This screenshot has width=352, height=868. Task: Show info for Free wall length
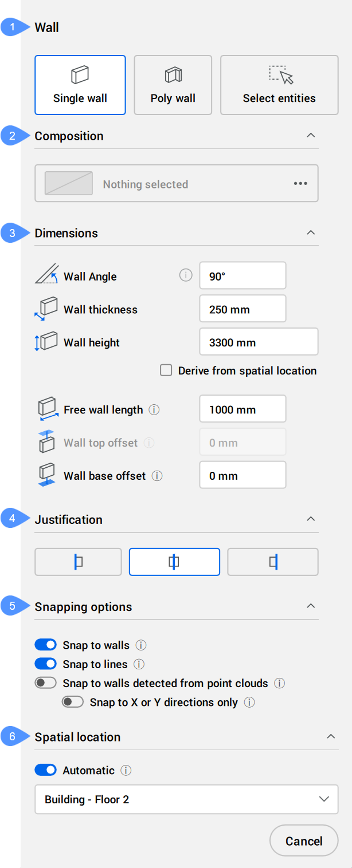(x=154, y=410)
